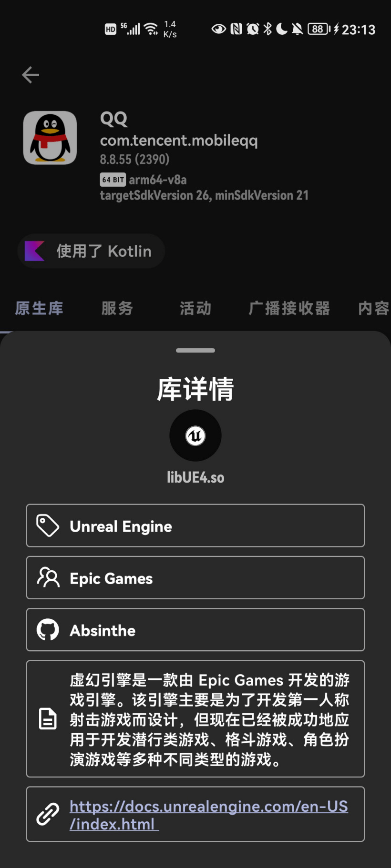Tap the Unreal Engine library logo
The width and height of the screenshot is (391, 868).
point(195,435)
